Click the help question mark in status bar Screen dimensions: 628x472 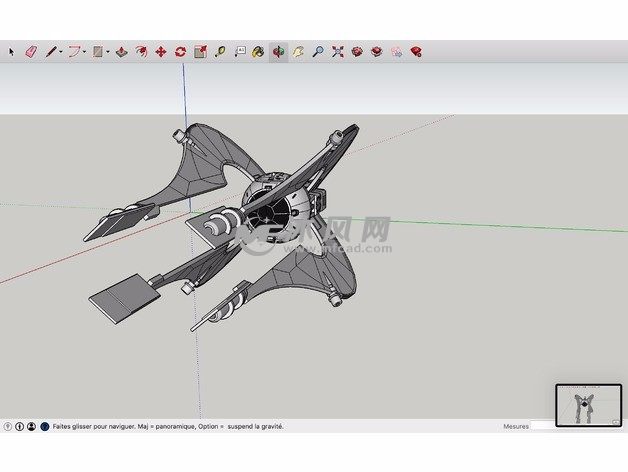coord(8,426)
